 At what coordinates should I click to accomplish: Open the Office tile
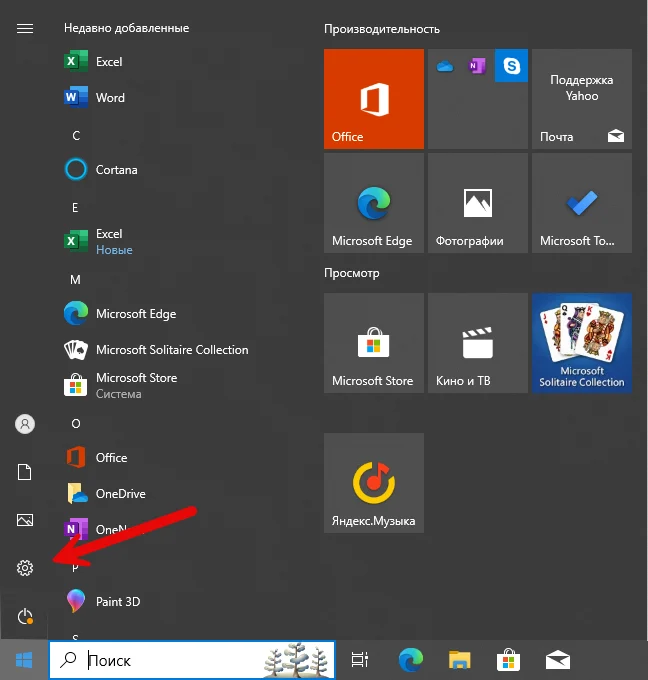[373, 99]
